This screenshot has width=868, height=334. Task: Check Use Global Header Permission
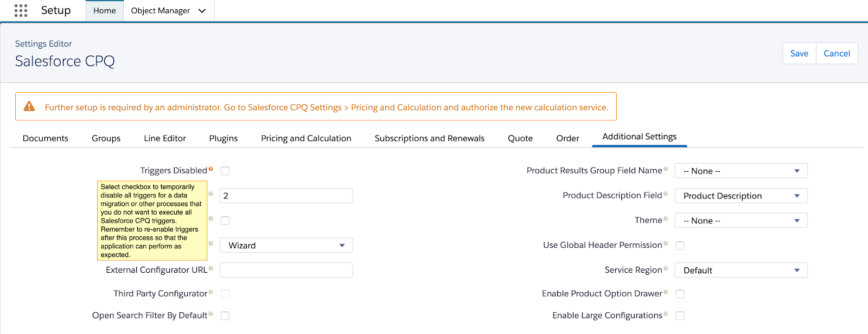[x=680, y=246]
